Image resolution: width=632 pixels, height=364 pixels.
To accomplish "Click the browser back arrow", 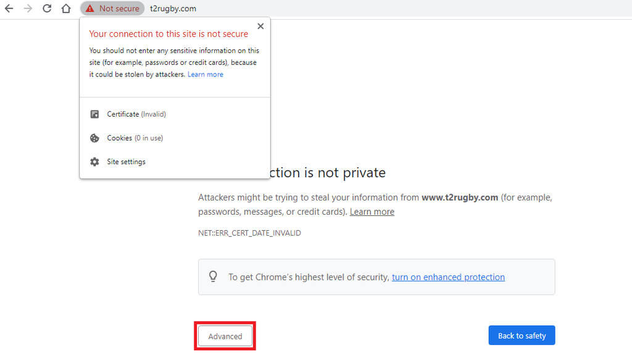I will tap(9, 9).
